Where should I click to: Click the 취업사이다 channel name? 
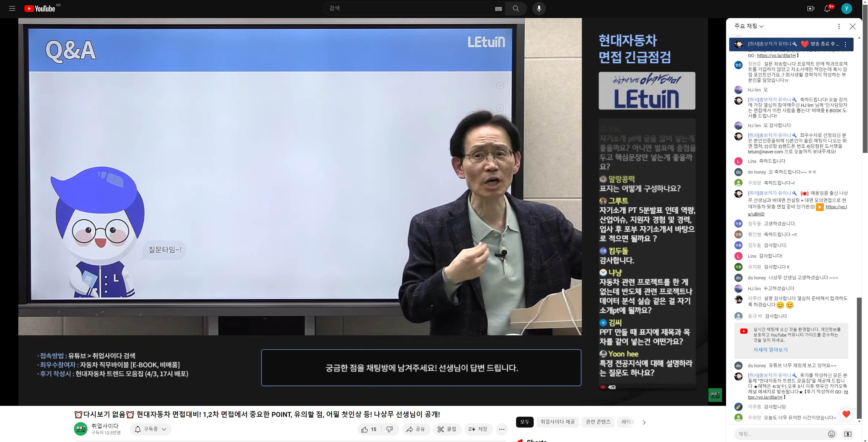pyautogui.click(x=105, y=426)
